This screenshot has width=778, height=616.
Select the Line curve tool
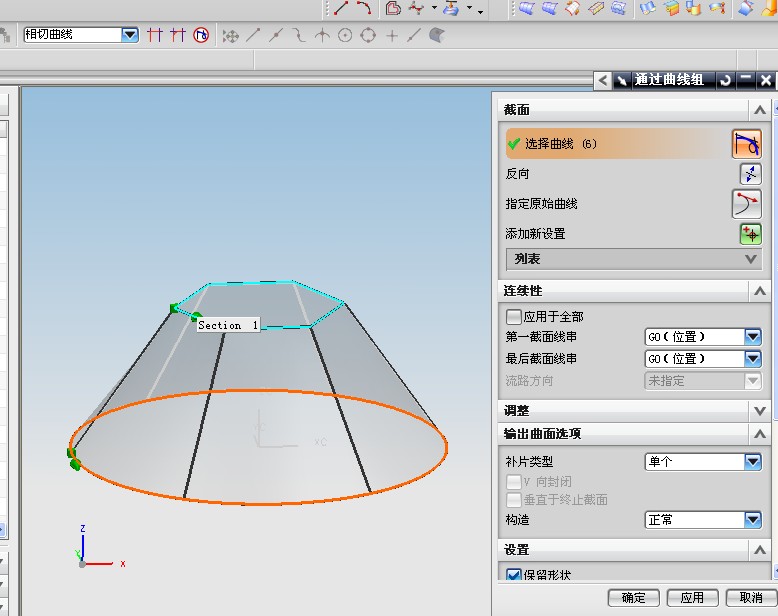click(341, 7)
